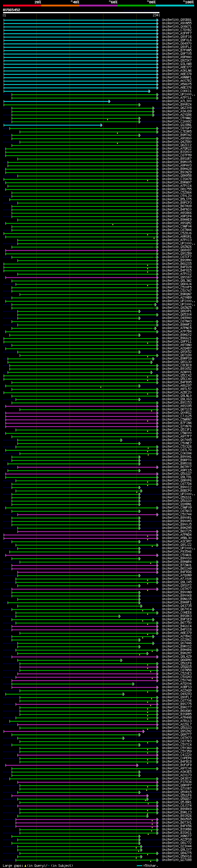
Task: Click the white query ruler bar
Action: coord(81,12)
